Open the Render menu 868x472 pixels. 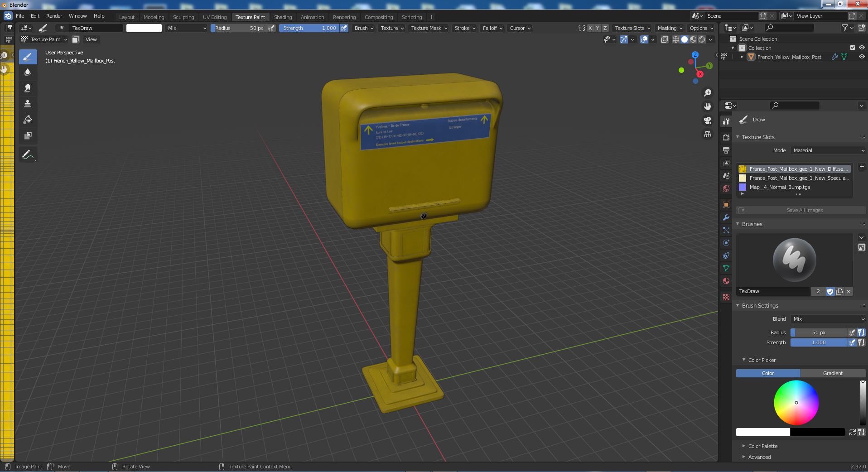pos(54,16)
